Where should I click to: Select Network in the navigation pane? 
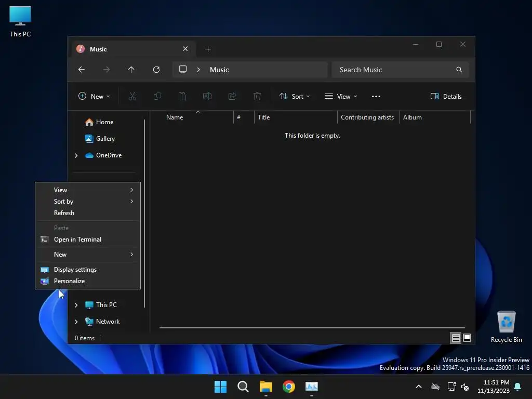click(108, 322)
